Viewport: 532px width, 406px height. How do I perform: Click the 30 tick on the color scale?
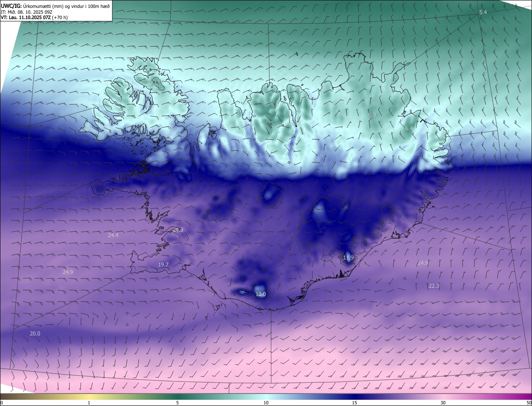click(443, 403)
